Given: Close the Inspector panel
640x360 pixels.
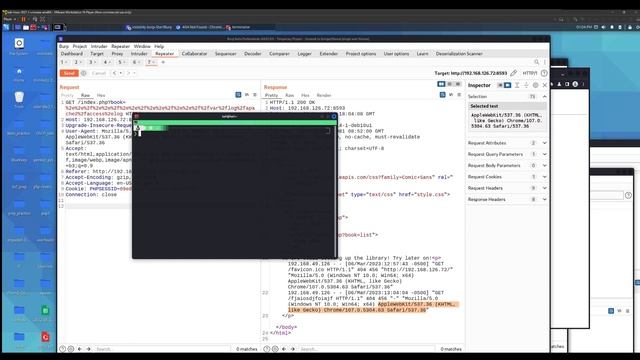Looking at the screenshot, I should tap(544, 85).
